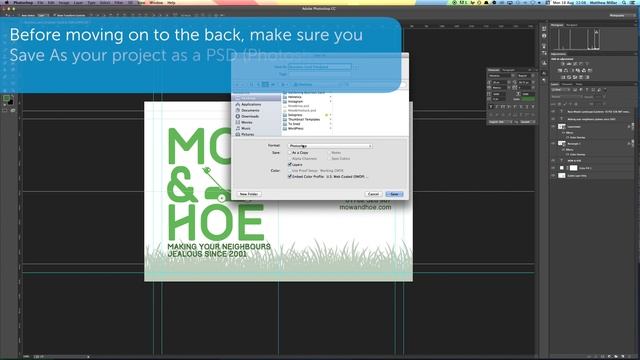Add a Threshold adjustment layer
The height and width of the screenshot is (360, 640).
tap(575, 77)
